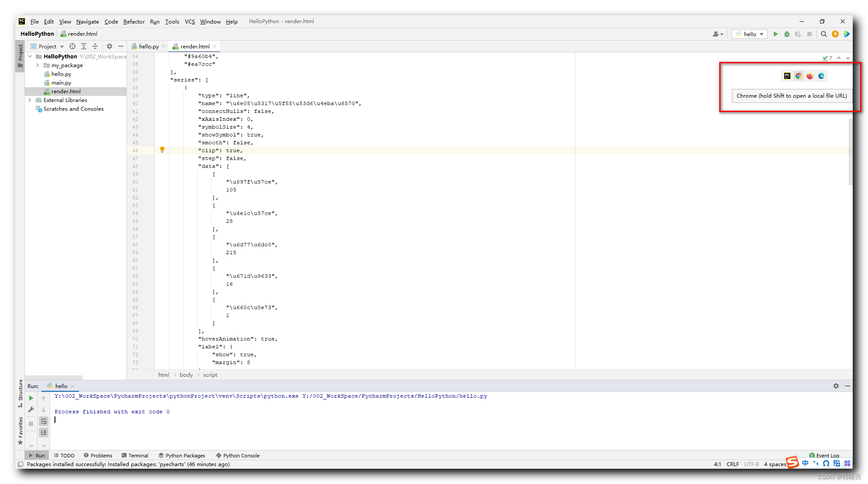Switch to the hello.py editor tab
The width and height of the screenshot is (868, 484).
point(148,46)
